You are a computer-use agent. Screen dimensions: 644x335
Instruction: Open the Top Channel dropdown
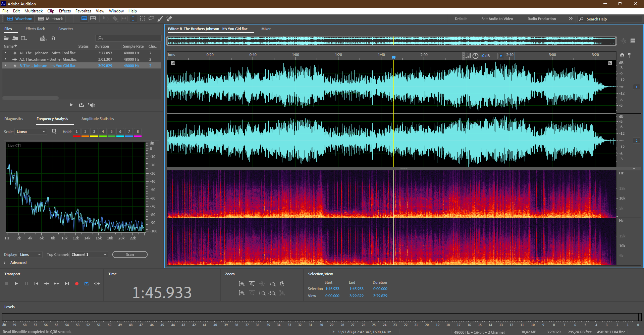tap(89, 255)
